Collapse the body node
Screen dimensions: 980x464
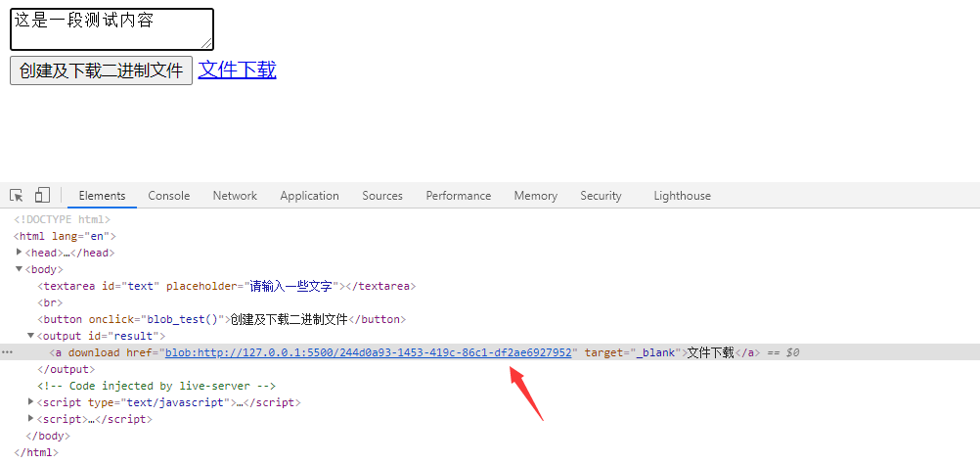(20, 269)
